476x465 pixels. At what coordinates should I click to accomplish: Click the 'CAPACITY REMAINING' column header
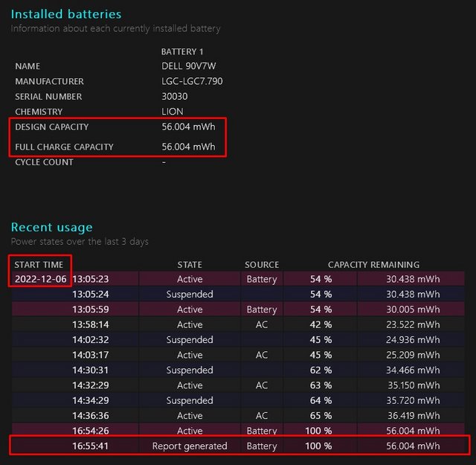(373, 265)
